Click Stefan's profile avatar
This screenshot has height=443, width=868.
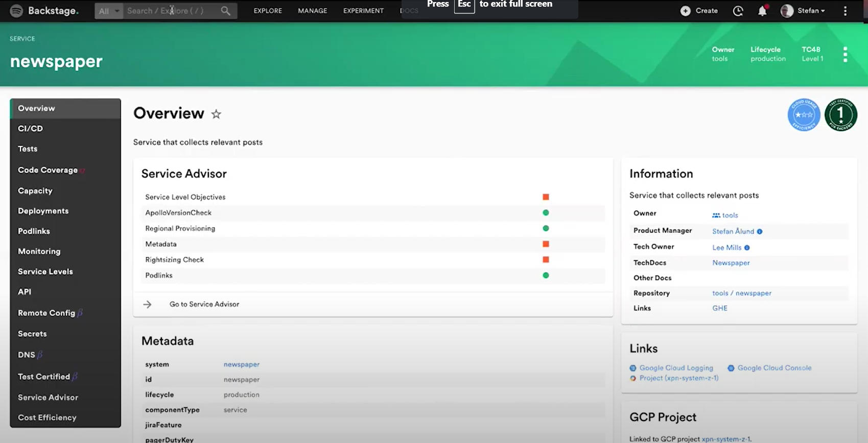pos(787,11)
